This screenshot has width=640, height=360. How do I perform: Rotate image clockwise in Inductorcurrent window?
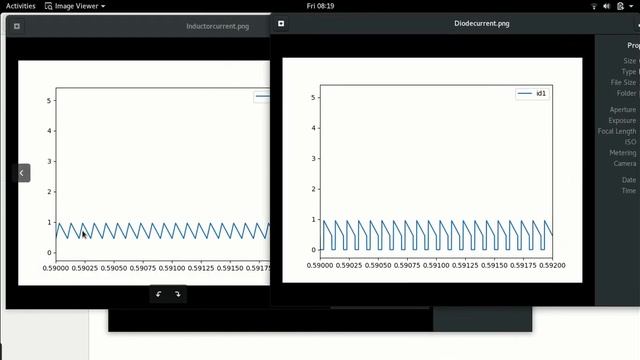[178, 294]
